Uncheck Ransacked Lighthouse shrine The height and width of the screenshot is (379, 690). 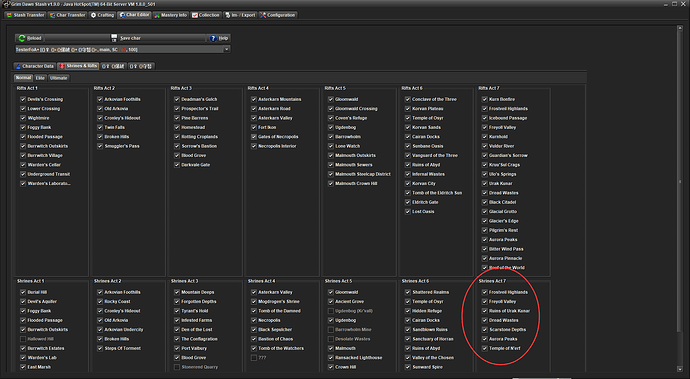click(331, 358)
